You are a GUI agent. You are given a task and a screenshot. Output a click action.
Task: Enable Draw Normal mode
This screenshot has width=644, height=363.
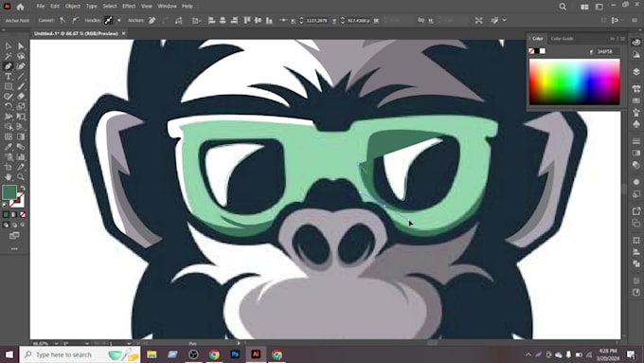[6, 225]
